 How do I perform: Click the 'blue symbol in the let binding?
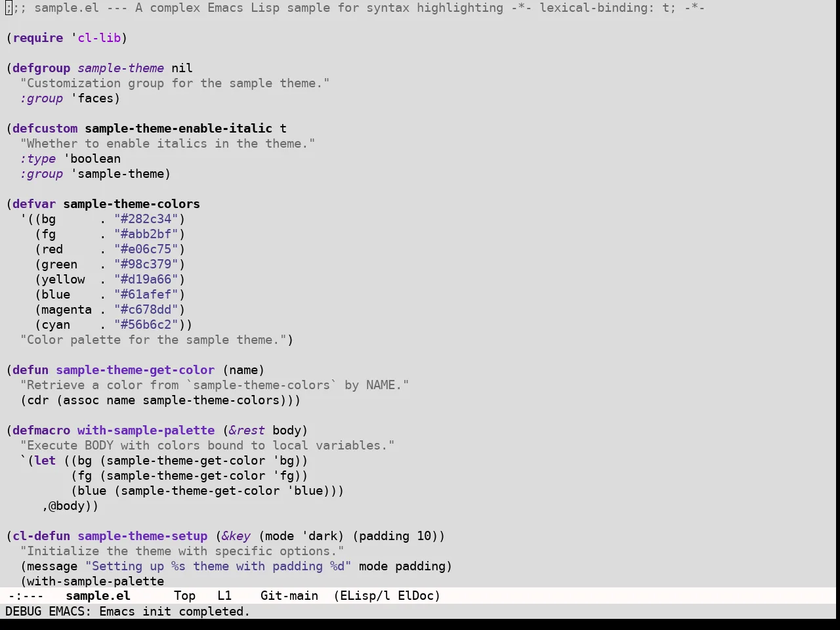point(305,491)
